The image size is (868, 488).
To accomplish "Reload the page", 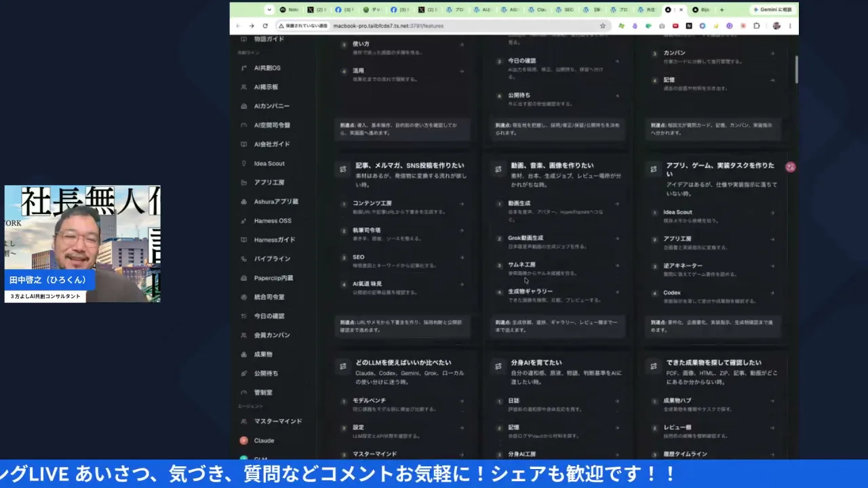I will (264, 26).
